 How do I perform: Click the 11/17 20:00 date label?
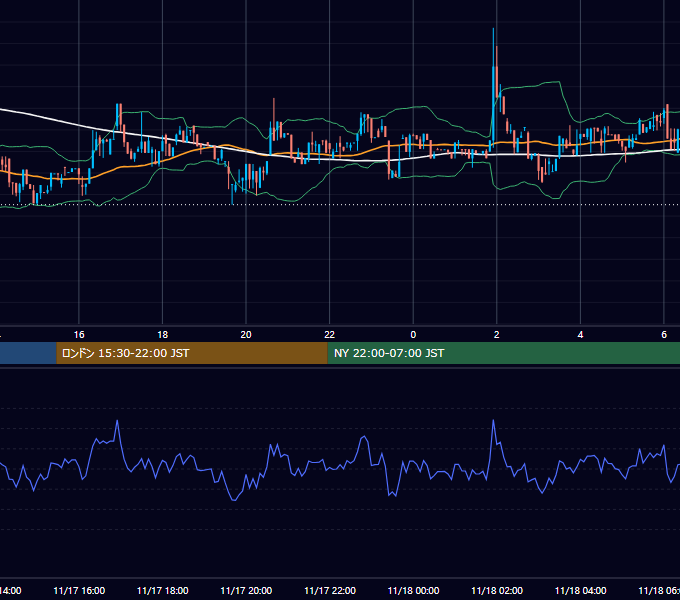(x=246, y=591)
